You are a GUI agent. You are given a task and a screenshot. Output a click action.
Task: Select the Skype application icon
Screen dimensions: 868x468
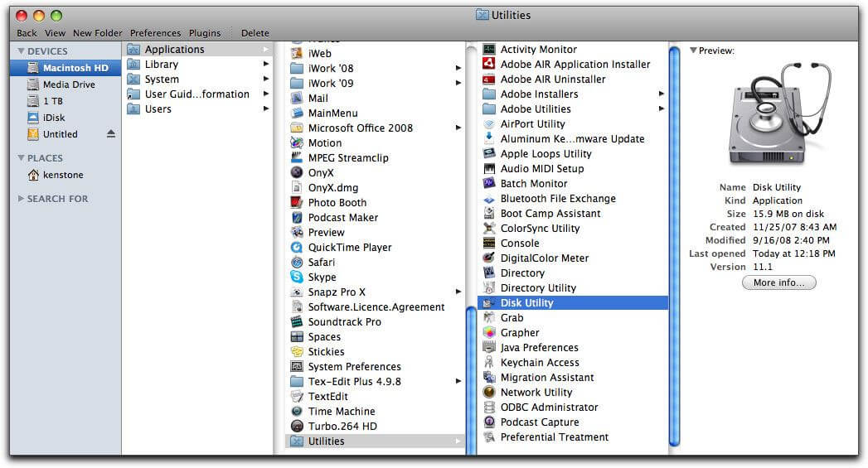[297, 277]
